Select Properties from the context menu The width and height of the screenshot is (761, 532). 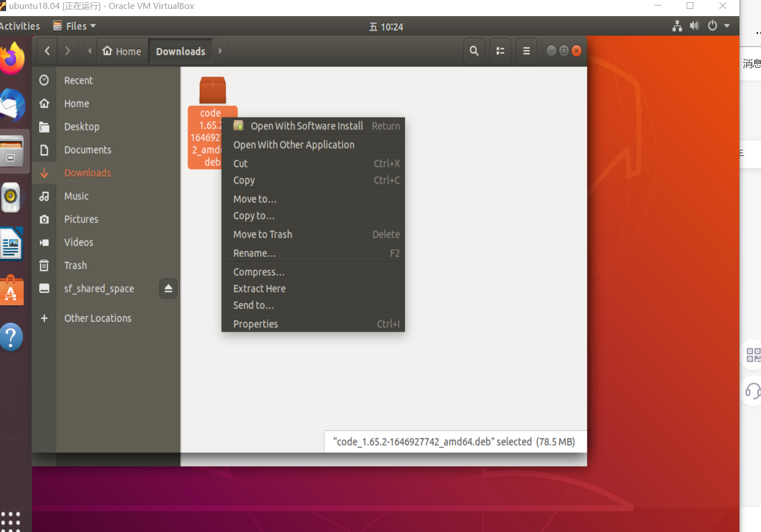255,323
